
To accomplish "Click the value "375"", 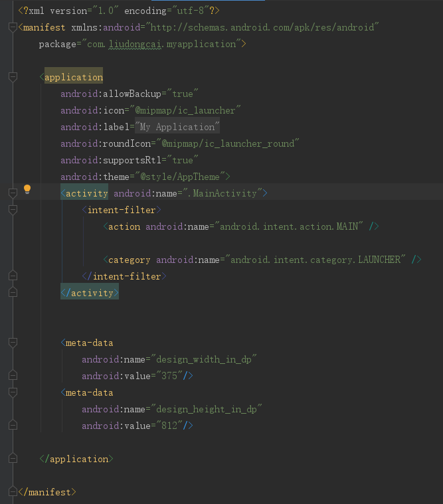I will (169, 375).
